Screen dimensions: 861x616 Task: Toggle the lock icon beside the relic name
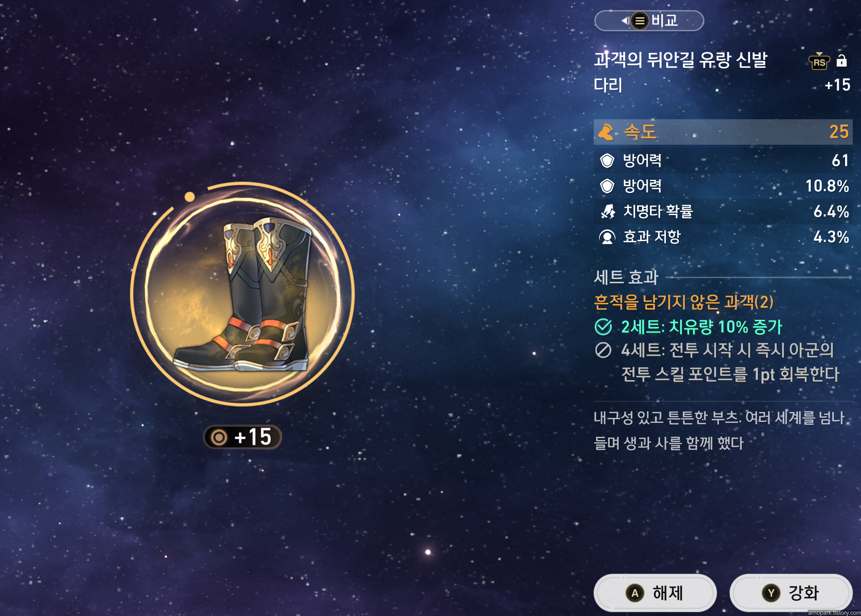click(841, 61)
